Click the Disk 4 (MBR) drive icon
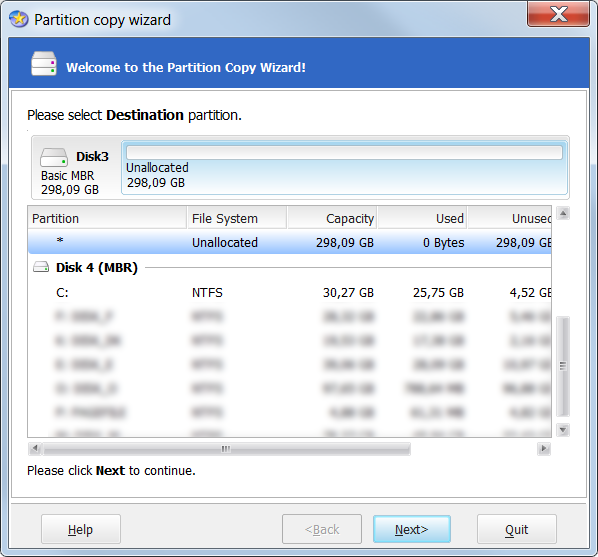This screenshot has width=598, height=557. [x=41, y=267]
